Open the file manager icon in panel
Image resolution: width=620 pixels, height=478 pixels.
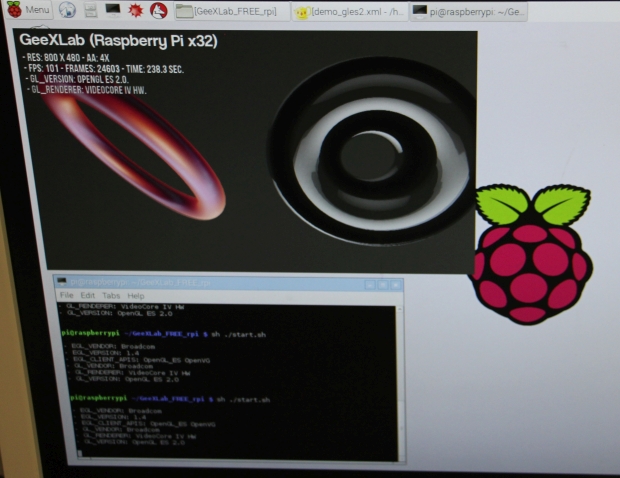coord(91,10)
